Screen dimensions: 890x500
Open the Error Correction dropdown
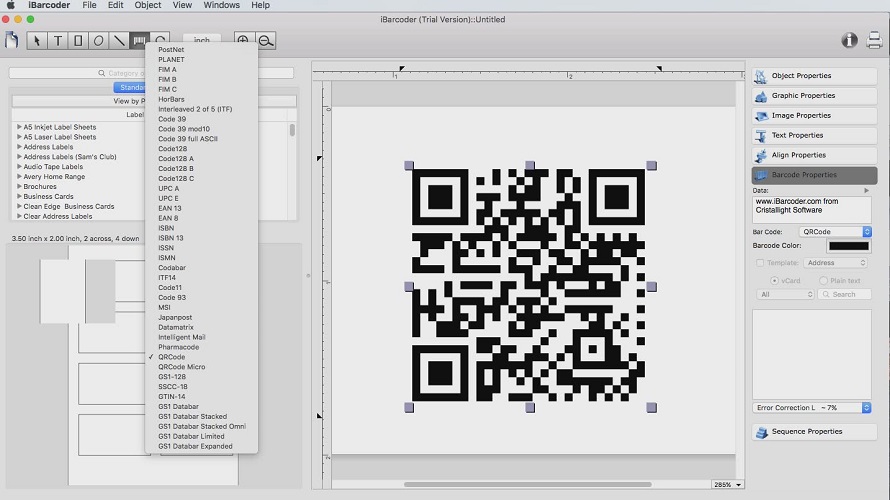[x=812, y=407]
